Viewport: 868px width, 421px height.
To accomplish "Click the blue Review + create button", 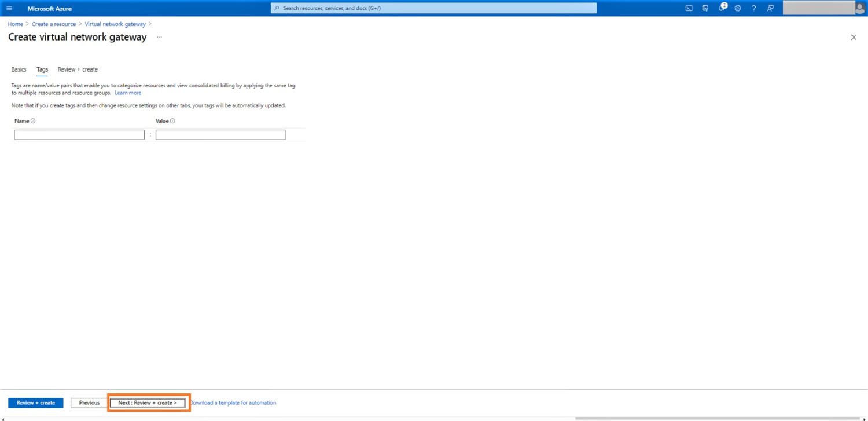I will (x=36, y=402).
